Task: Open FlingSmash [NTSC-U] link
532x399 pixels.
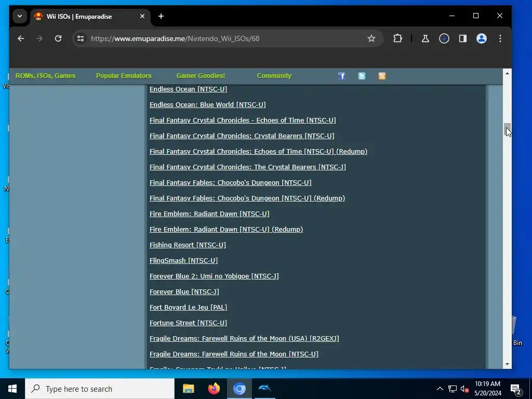Action: [x=183, y=261]
